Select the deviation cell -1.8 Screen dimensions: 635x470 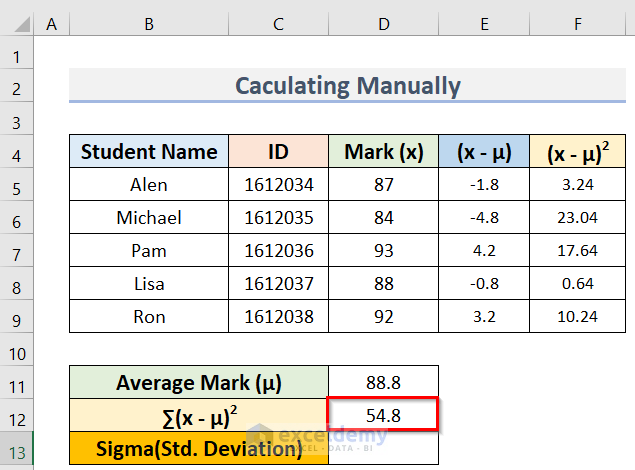click(x=484, y=185)
